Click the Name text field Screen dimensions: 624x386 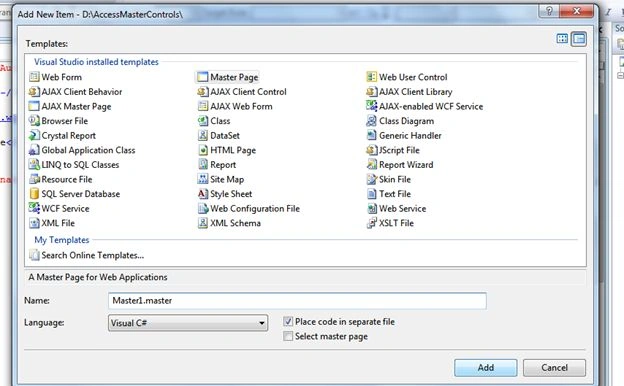(x=297, y=300)
